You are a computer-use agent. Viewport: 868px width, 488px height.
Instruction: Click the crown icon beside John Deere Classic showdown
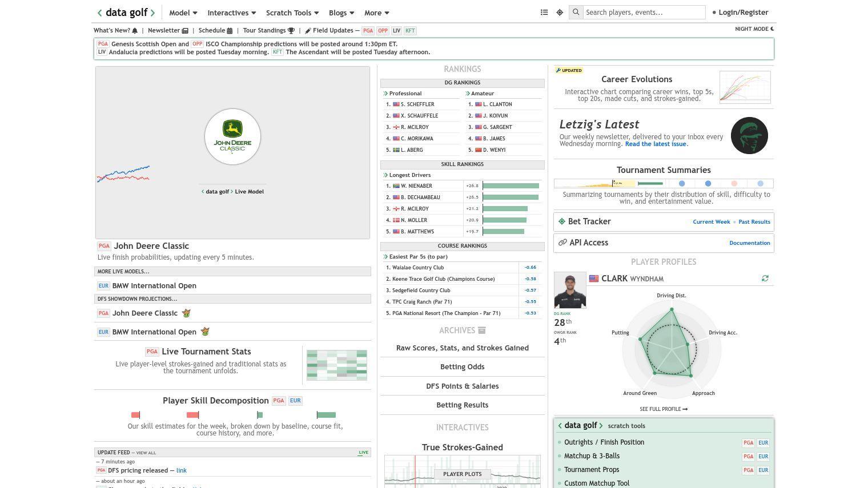point(186,313)
